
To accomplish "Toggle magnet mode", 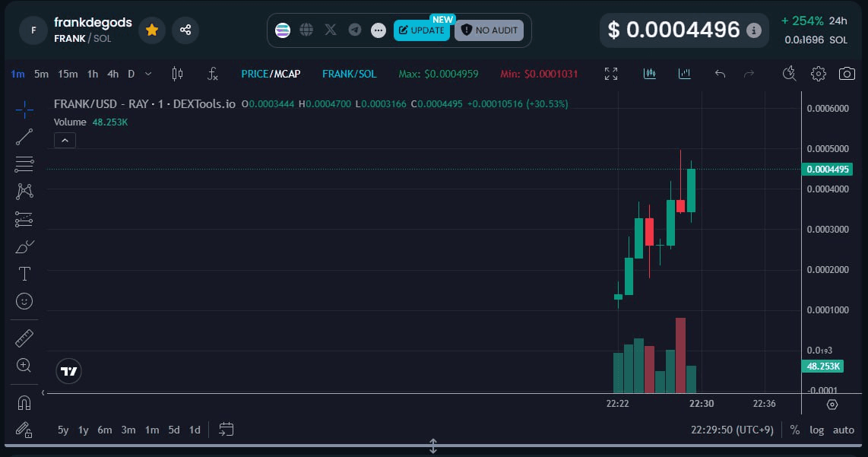I will [24, 403].
